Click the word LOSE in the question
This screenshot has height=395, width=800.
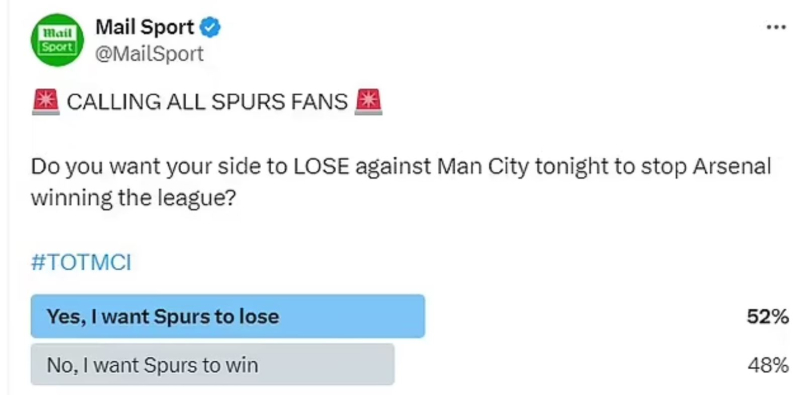tap(321, 167)
